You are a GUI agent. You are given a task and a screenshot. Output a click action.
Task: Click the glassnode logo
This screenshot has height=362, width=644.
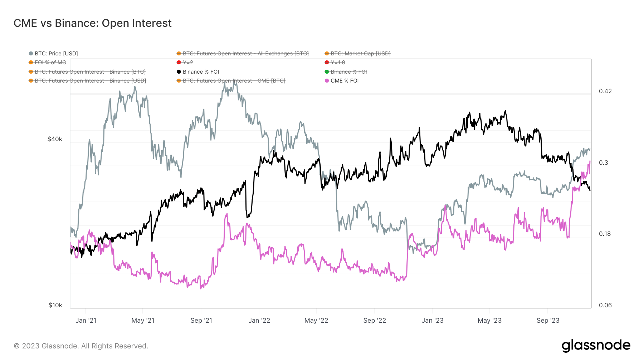pos(596,346)
